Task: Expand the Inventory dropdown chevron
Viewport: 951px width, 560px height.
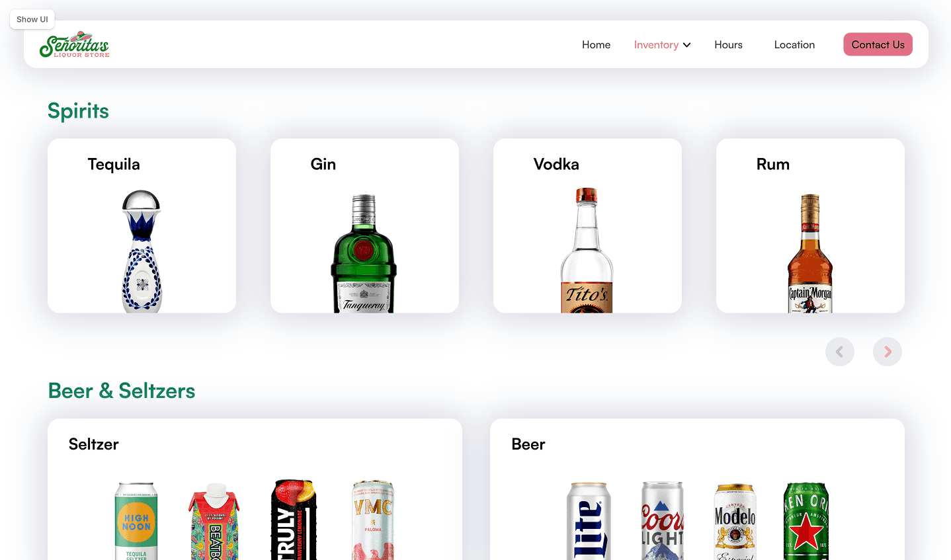Action: pos(687,45)
